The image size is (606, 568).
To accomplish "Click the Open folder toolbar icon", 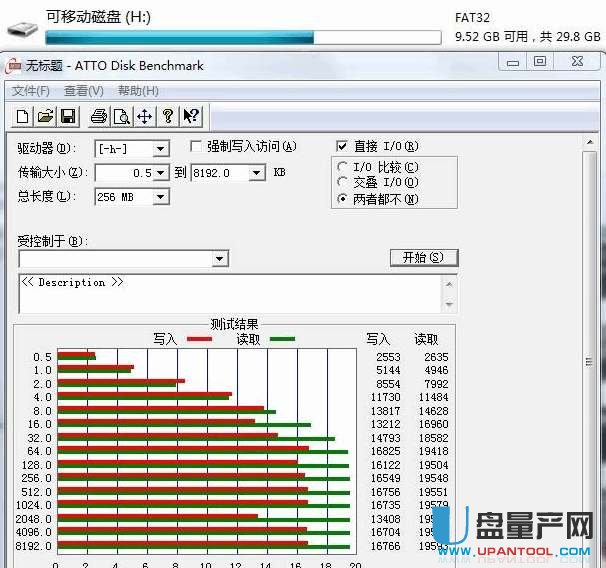I will (45, 117).
